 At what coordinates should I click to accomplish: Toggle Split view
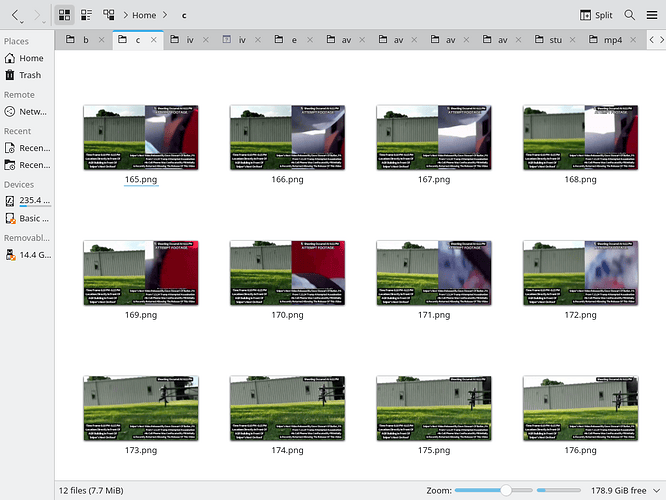tap(596, 15)
